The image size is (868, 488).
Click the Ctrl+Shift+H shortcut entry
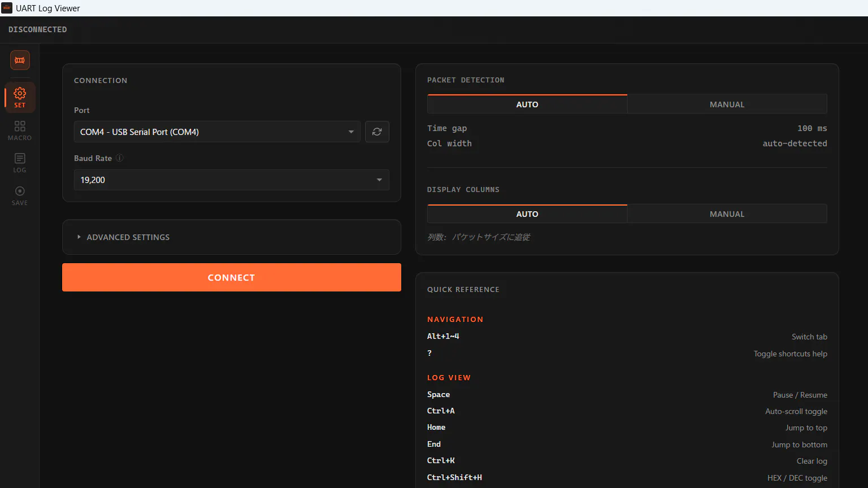pyautogui.click(x=454, y=477)
